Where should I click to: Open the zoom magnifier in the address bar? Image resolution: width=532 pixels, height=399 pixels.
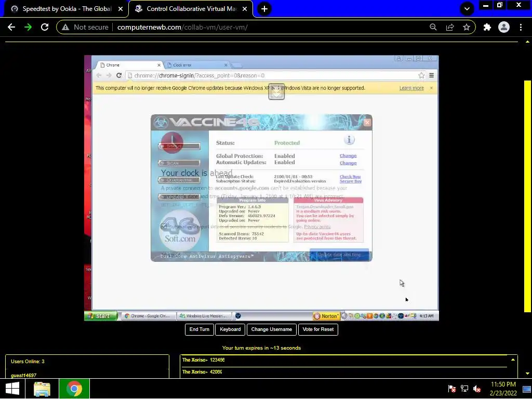433,27
